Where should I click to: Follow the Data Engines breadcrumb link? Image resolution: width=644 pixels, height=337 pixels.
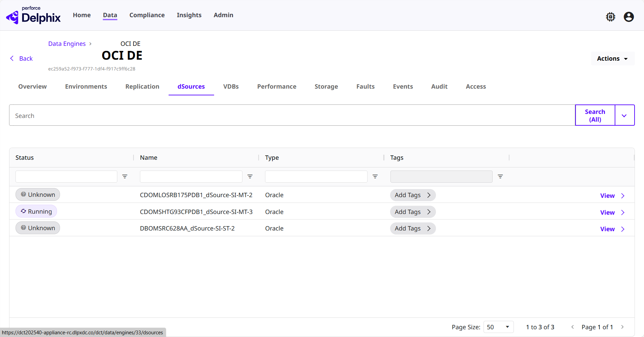point(67,44)
